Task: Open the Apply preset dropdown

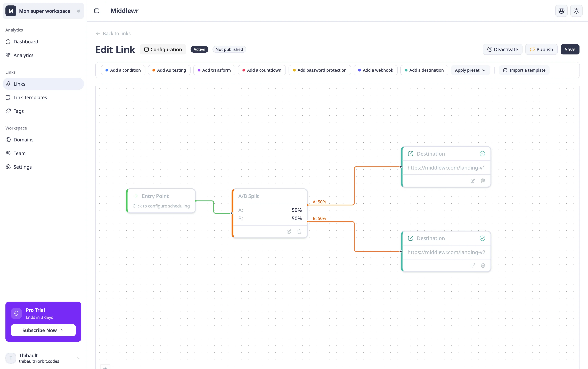Action: 470,70
